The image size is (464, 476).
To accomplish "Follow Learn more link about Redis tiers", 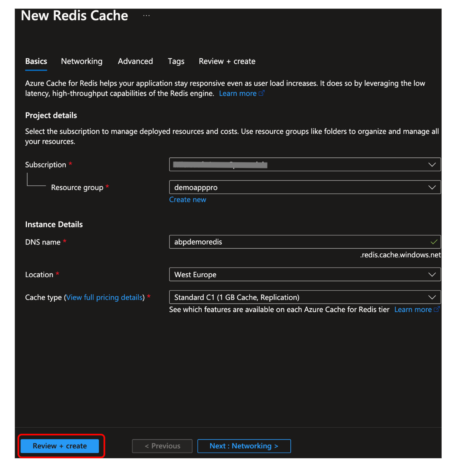I will (417, 309).
